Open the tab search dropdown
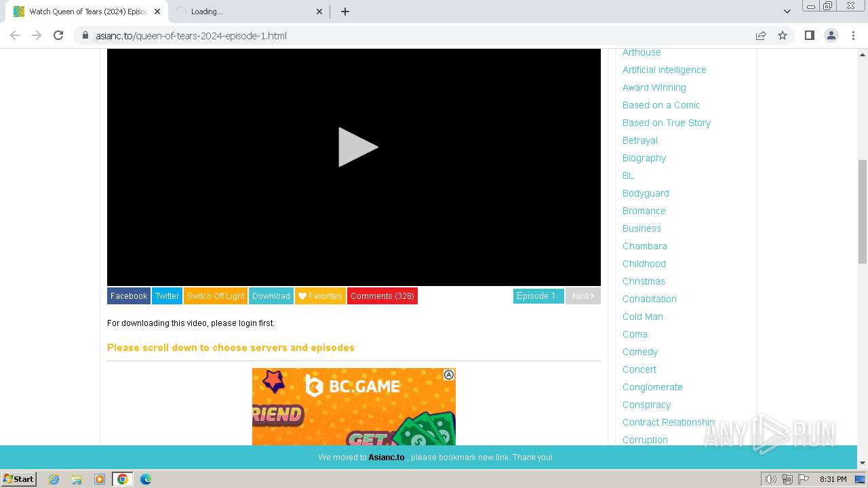The image size is (868, 488). coord(787,12)
